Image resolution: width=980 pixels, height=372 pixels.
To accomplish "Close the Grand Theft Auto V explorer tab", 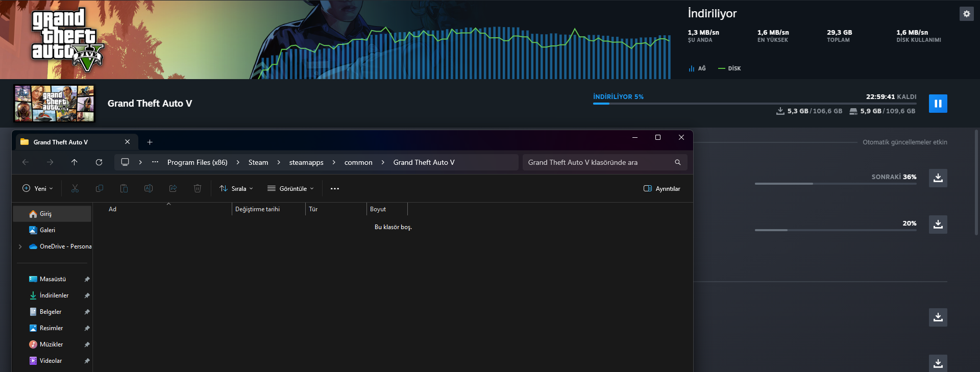I will coord(128,142).
